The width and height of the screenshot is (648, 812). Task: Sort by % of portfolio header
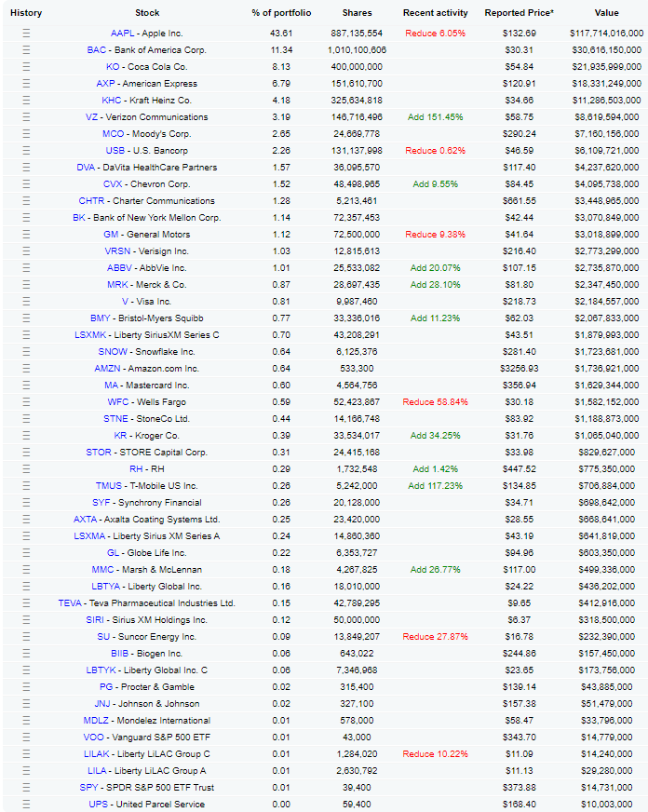tap(281, 13)
